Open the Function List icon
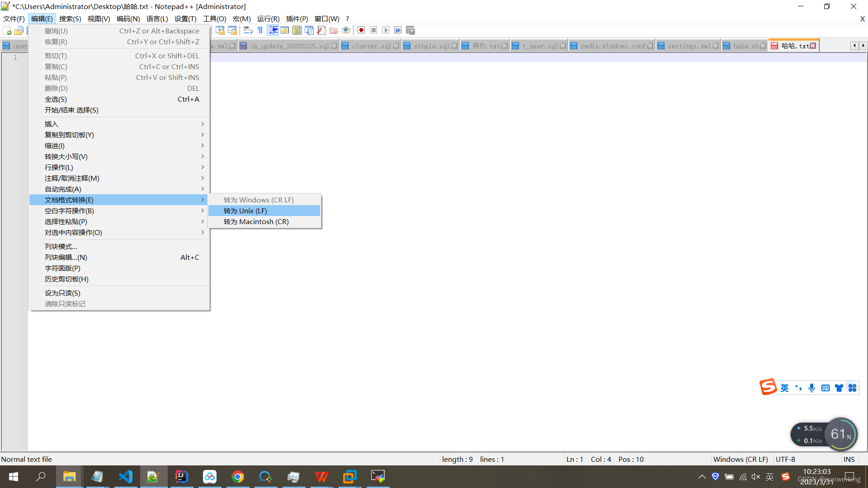868x488 pixels. click(321, 30)
